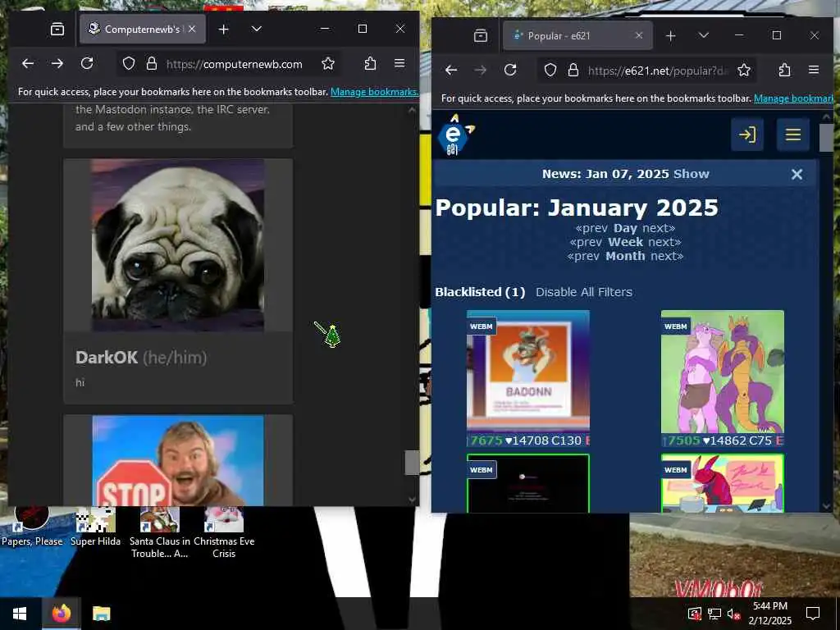Open extensions in computernewb window

[x=370, y=64]
